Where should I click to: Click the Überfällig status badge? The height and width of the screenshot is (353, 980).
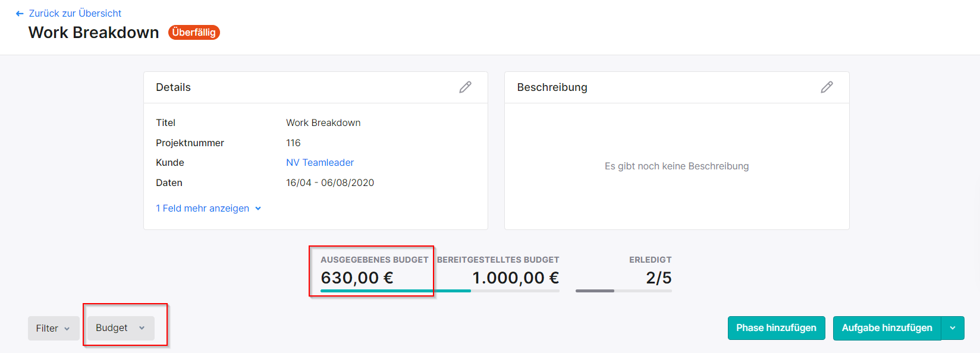point(194,32)
